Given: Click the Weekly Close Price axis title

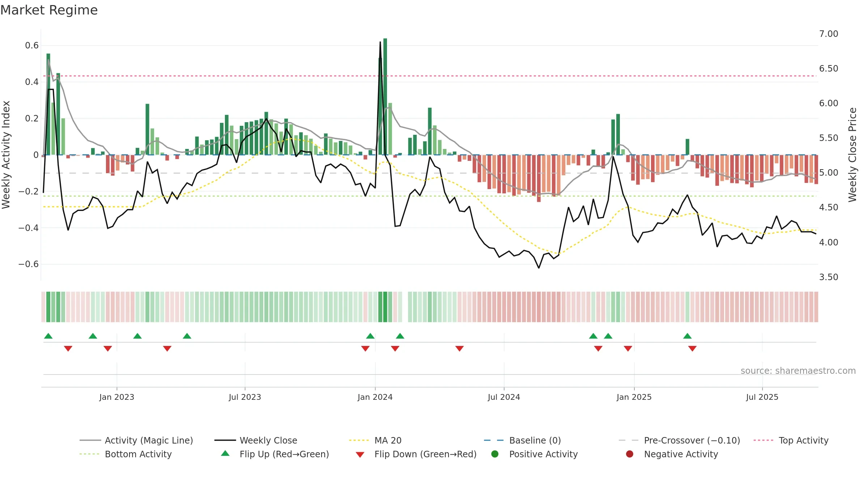Looking at the screenshot, I should (x=852, y=155).
